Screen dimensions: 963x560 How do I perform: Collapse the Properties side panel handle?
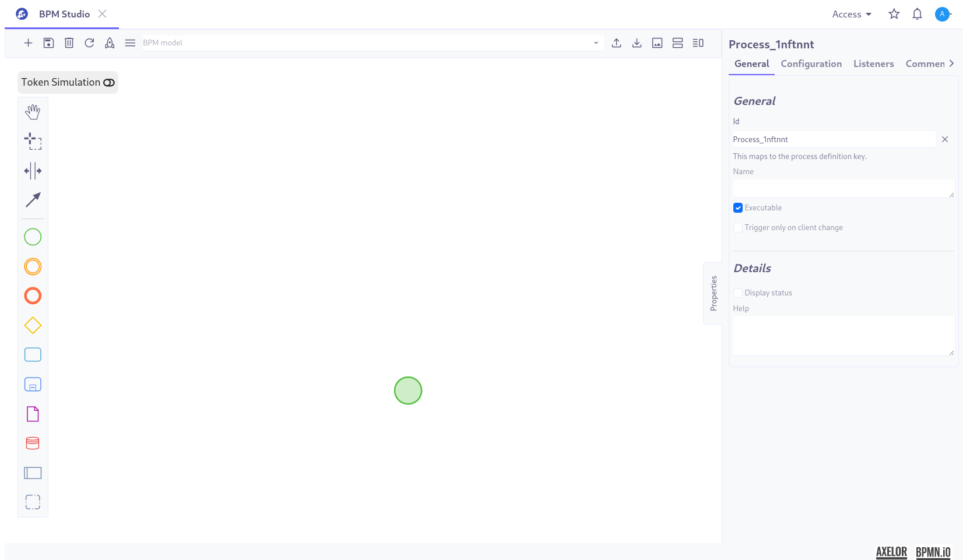(713, 293)
